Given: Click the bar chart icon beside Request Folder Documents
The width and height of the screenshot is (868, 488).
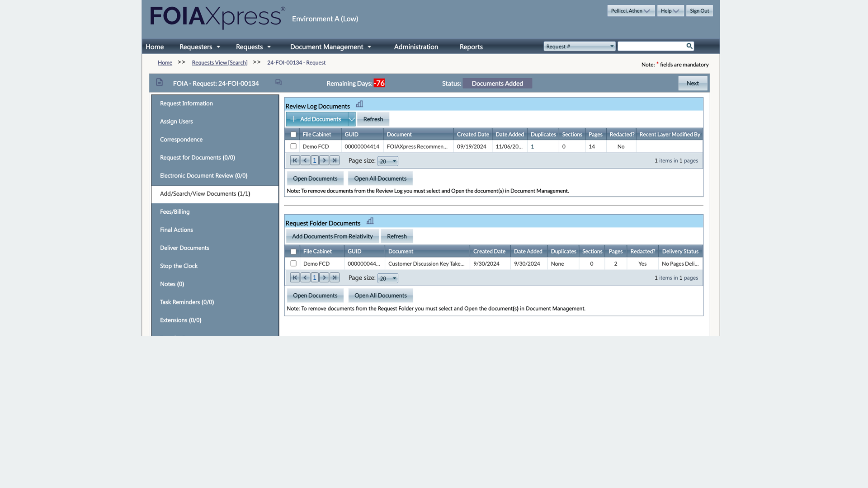Looking at the screenshot, I should pyautogui.click(x=370, y=221).
